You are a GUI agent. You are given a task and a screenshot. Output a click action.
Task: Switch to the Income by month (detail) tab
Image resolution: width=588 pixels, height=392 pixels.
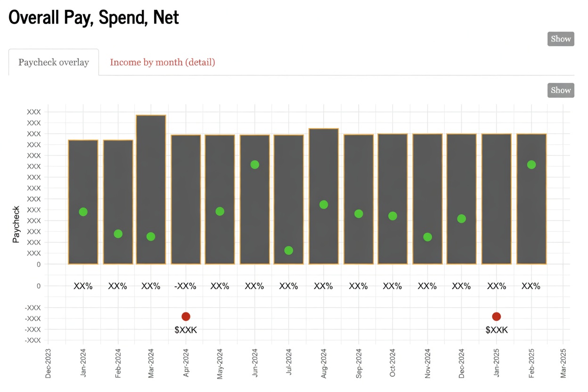pyautogui.click(x=162, y=62)
